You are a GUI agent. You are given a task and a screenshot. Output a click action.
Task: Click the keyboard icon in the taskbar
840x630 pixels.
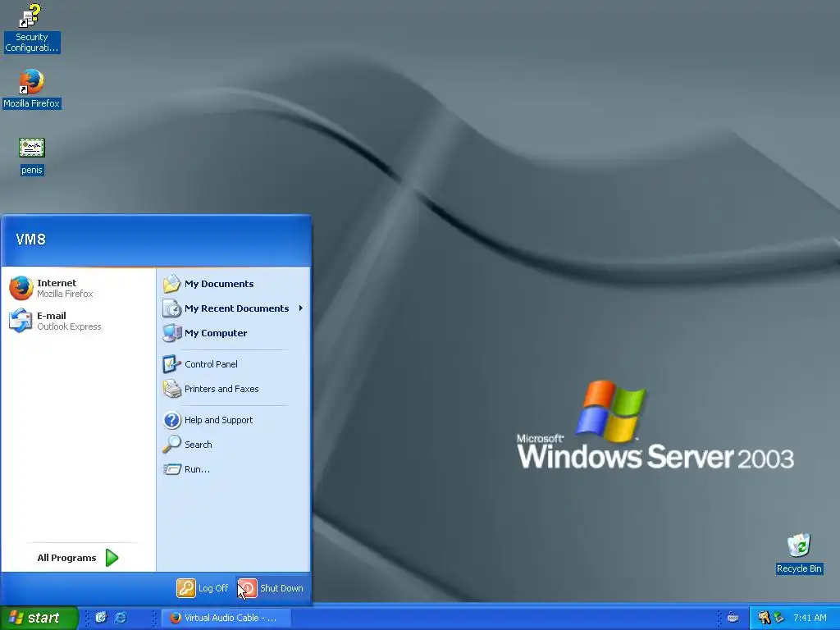point(733,618)
